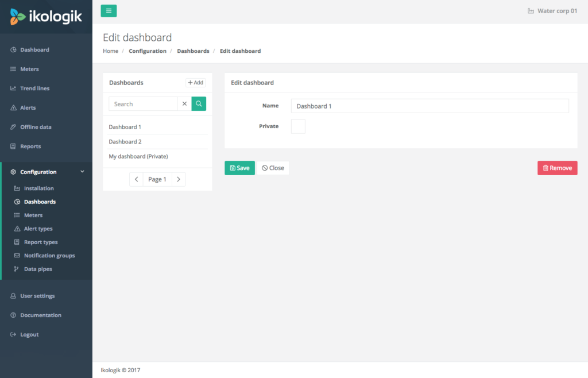The image size is (588, 378).
Task: Focus the dashboards Search field
Action: (143, 104)
